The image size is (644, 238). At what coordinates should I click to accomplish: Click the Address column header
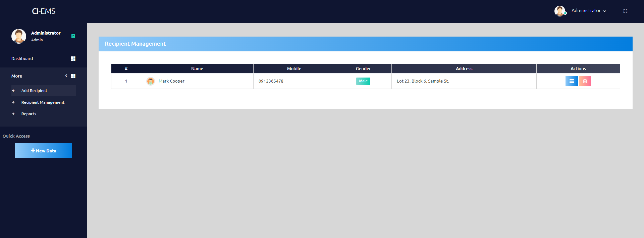click(464, 68)
